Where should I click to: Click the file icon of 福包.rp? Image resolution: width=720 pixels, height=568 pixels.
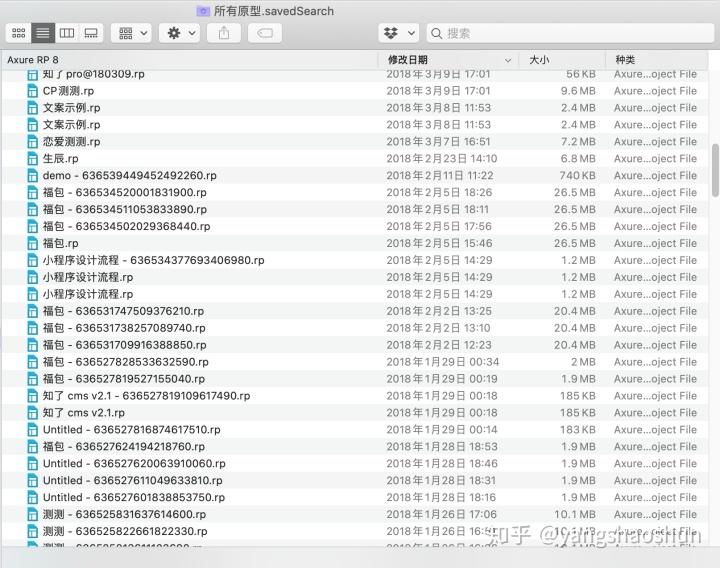(x=32, y=243)
